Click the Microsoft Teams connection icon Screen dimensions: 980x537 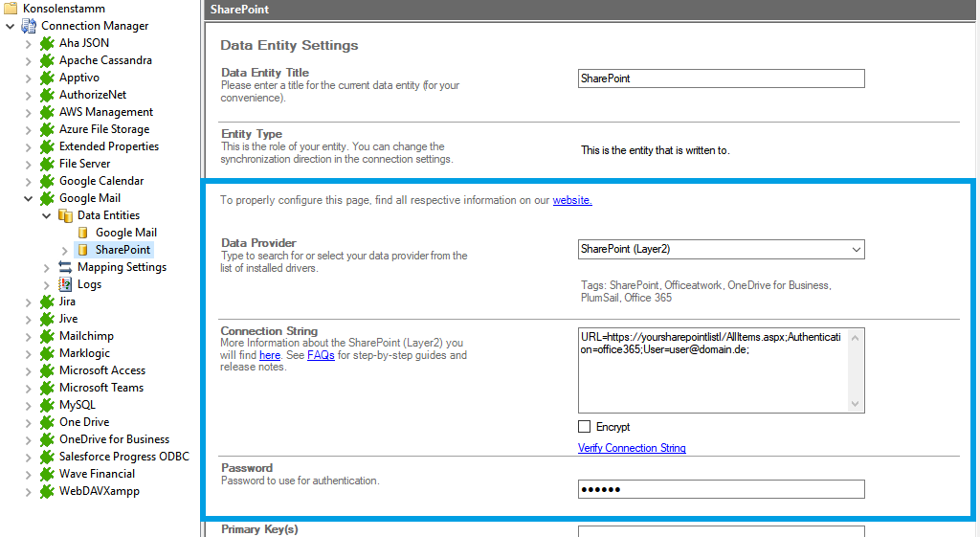[47, 388]
